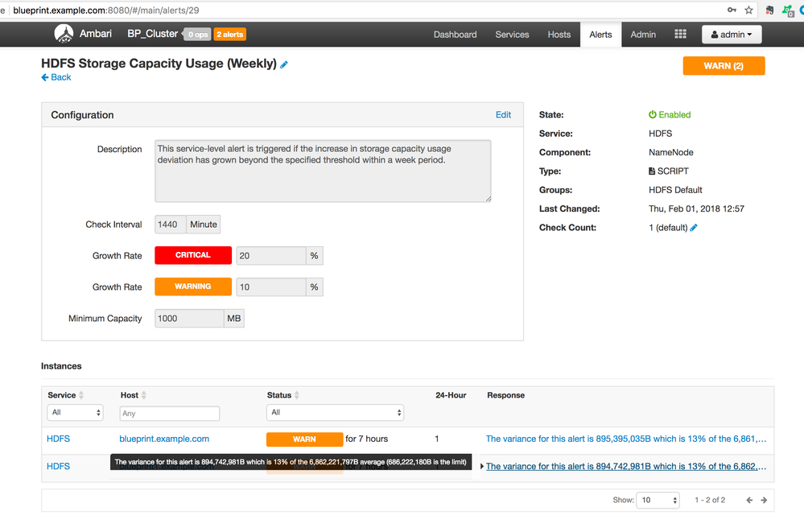
Task: Open the apps grid views icon
Action: click(680, 35)
